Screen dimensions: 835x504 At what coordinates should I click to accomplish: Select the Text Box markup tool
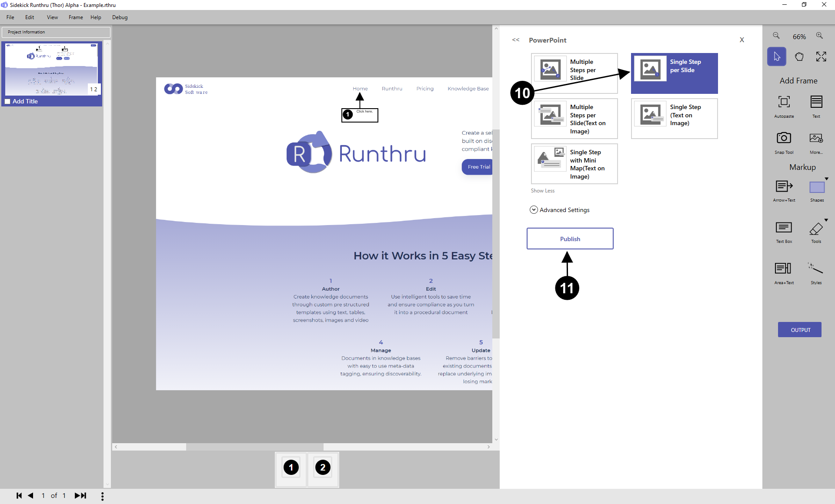784,232
